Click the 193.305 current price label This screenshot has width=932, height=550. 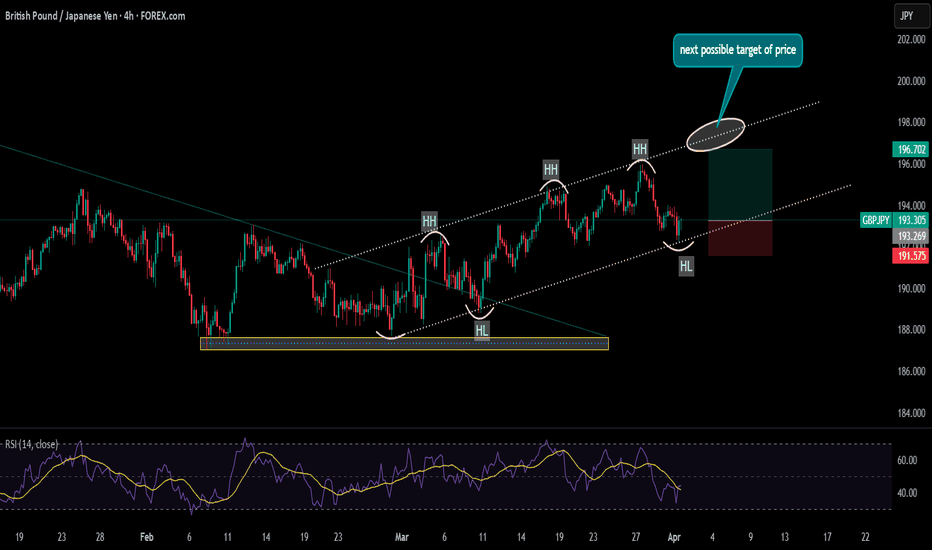tap(911, 220)
